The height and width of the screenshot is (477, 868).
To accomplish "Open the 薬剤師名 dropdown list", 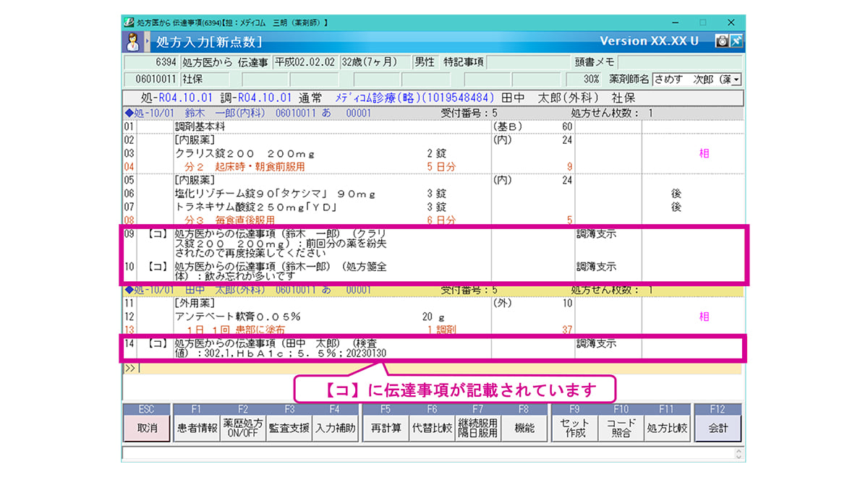I will (736, 79).
